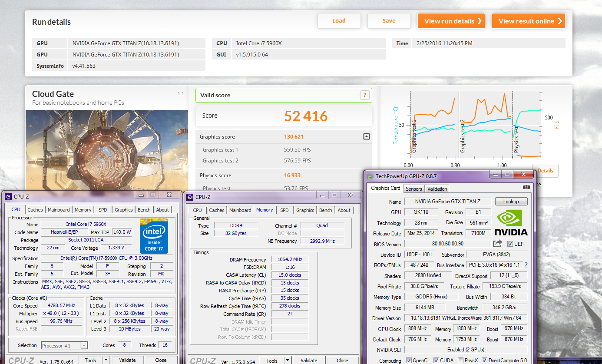Viewport: 602px width, 364px height.
Task: Click the Multiplier value x 48.0 ( 12 - 33 )
Action: click(61, 313)
